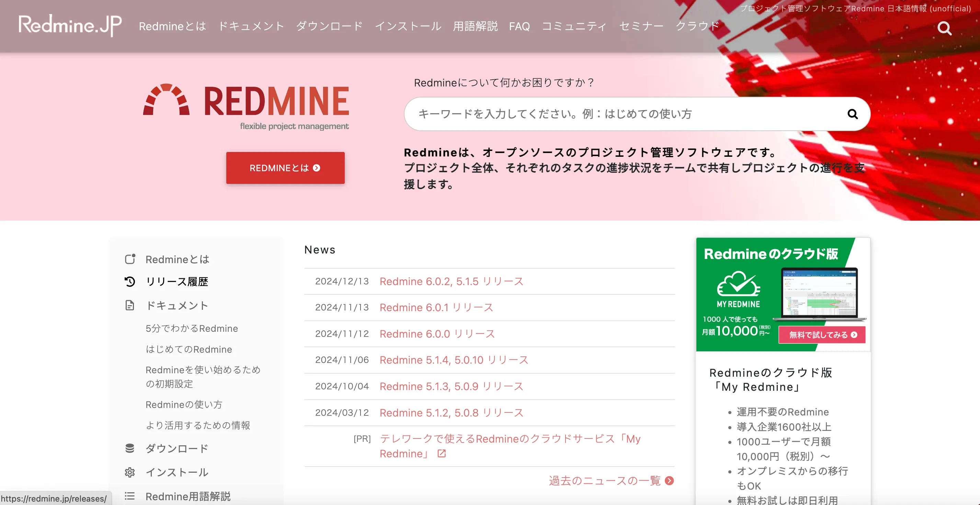This screenshot has width=980, height=505.
Task: Select Redmineとは in the sidebar
Action: tap(177, 259)
